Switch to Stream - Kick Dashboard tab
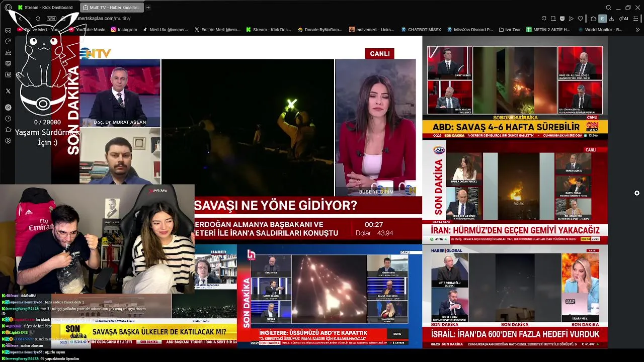 click(45, 8)
